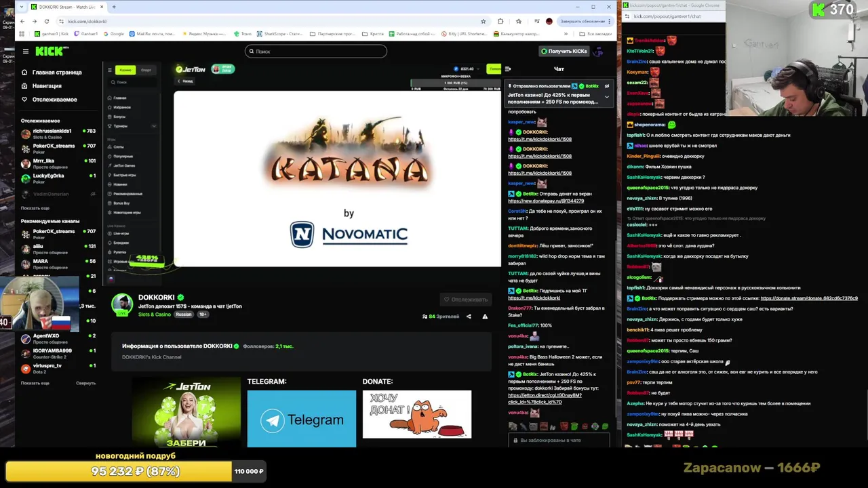
Task: Click inside the Kick search field
Action: coord(316,51)
